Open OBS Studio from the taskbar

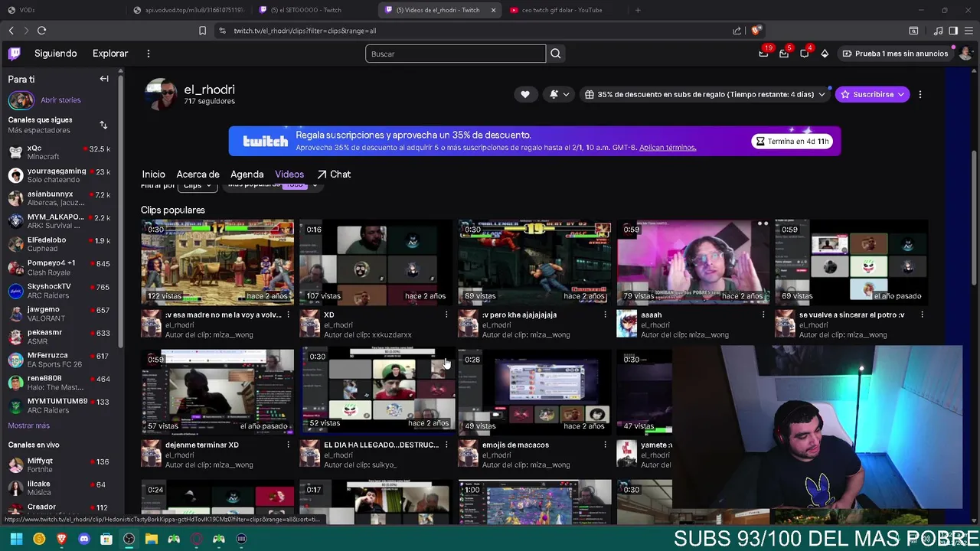coord(129,540)
